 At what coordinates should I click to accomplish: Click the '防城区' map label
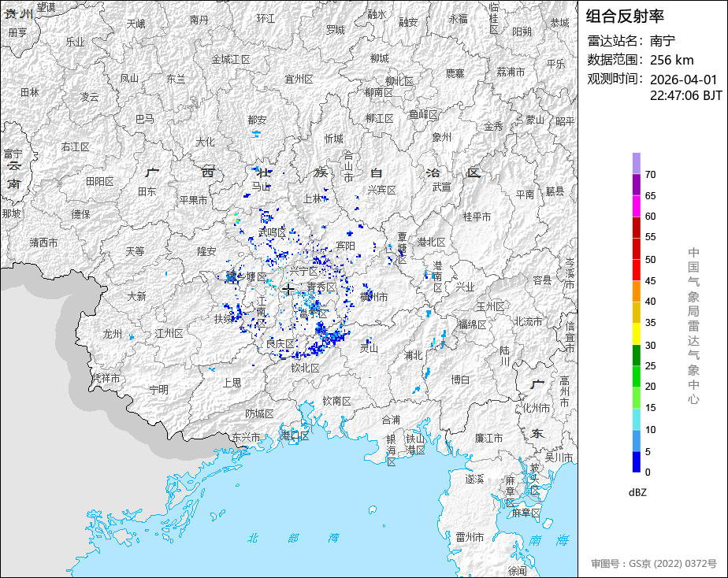[259, 413]
